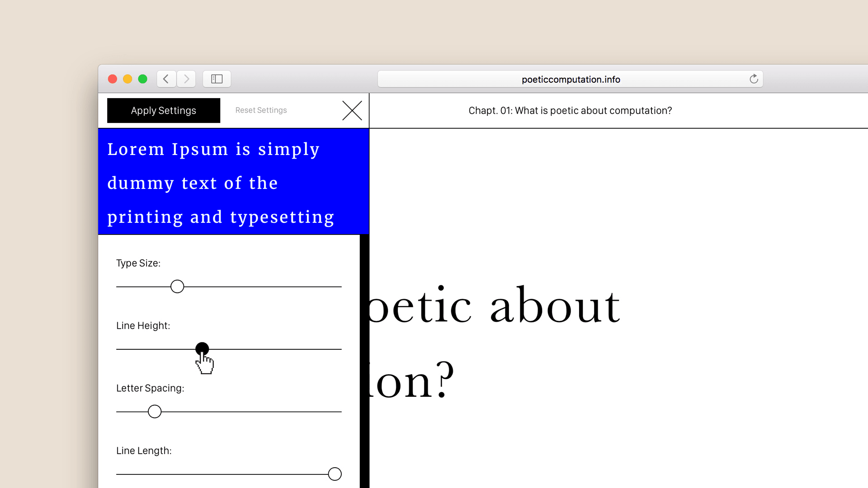Click the black vertical panel divider
The width and height of the screenshot is (868, 488).
click(364, 361)
